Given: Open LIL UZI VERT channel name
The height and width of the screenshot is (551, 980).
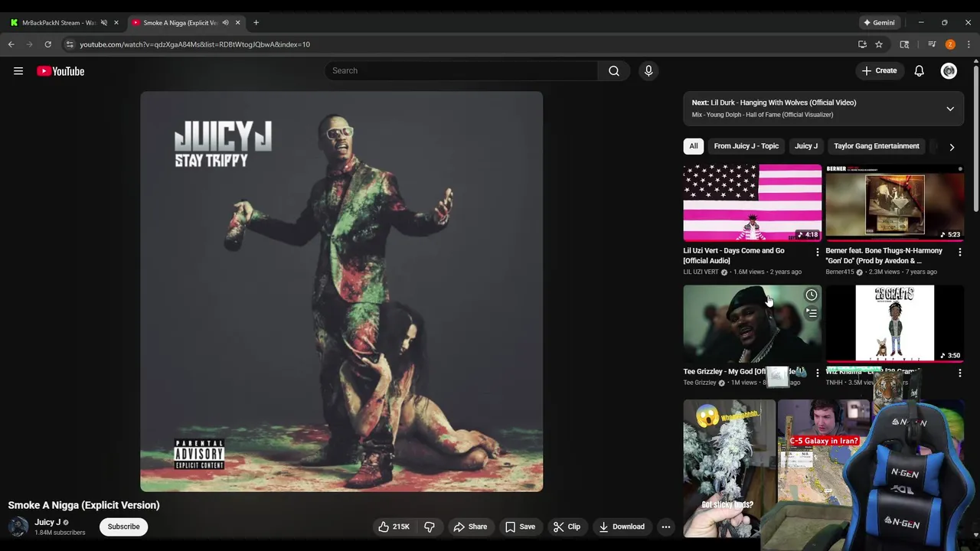Looking at the screenshot, I should [x=701, y=272].
